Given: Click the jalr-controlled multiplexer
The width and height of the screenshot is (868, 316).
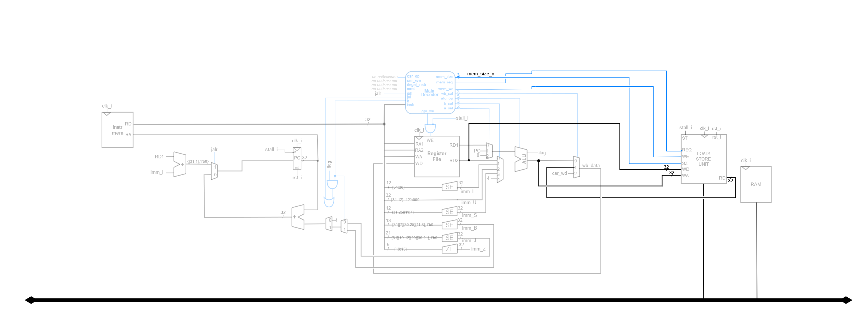Looking at the screenshot, I should point(215,171).
